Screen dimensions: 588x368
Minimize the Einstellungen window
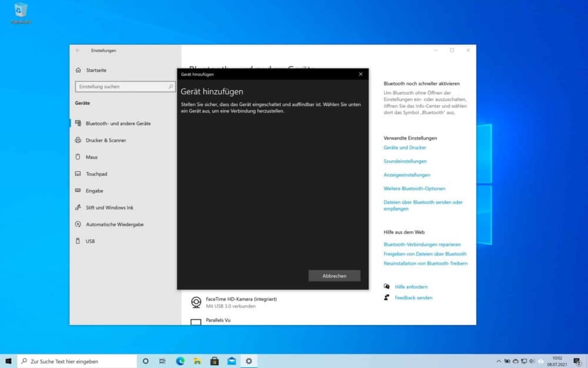click(x=436, y=50)
